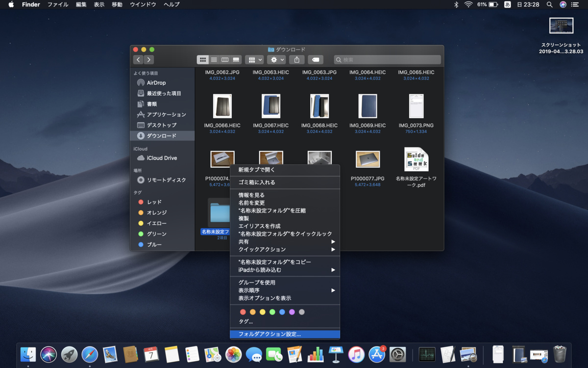
Task: Open 最近使った項目 in the sidebar
Action: point(162,93)
